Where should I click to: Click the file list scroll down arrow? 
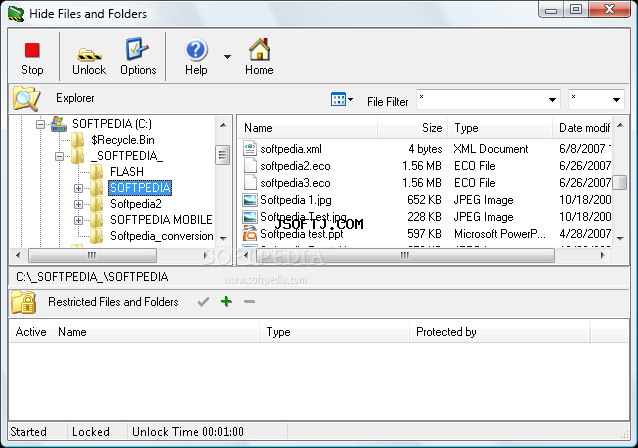620,238
